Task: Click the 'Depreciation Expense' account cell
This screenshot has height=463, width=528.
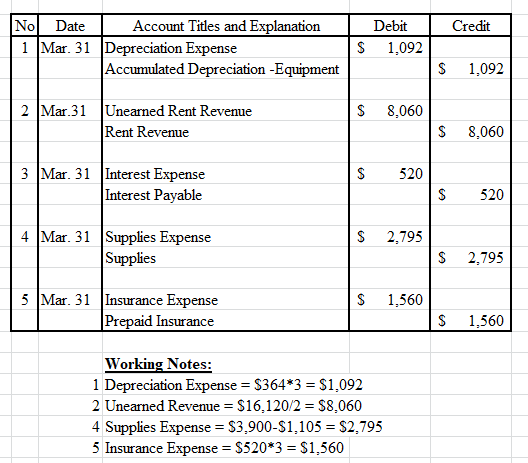Action: 226,47
